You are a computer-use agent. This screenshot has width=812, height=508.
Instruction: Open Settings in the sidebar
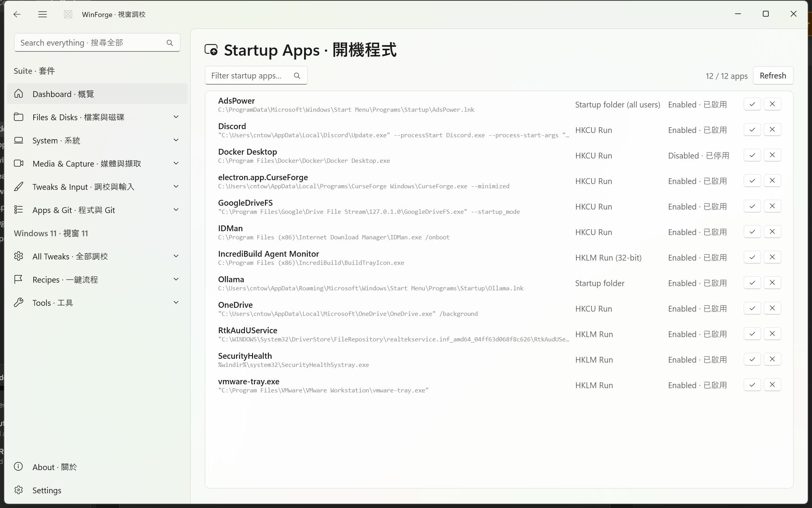[97, 490]
